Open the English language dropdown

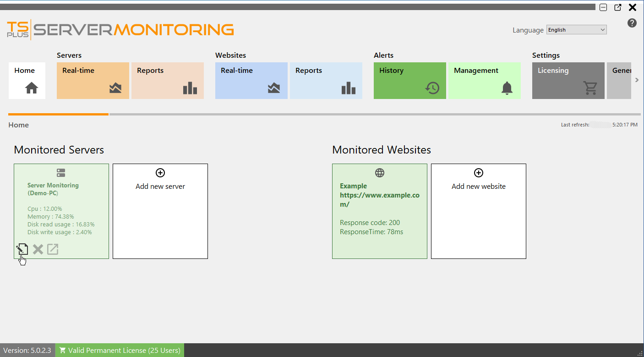pos(576,29)
